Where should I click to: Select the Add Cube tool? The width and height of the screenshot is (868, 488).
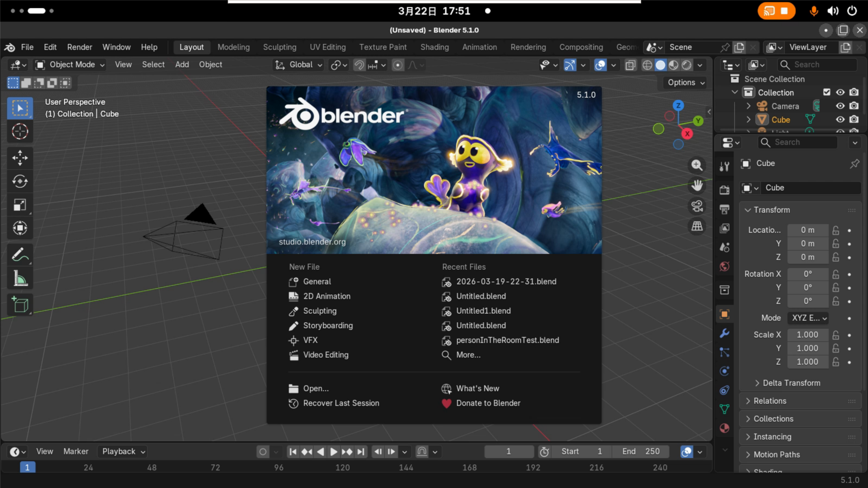pos(20,305)
